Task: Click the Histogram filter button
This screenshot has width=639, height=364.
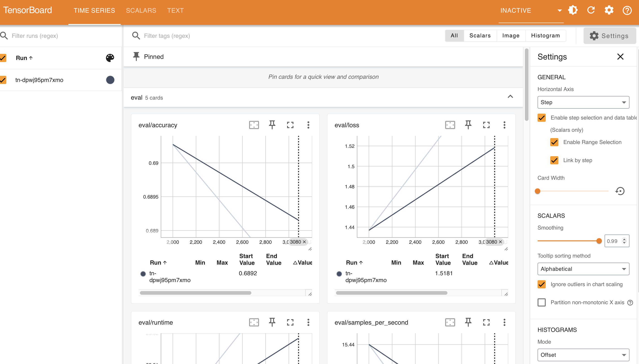Action: [545, 36]
